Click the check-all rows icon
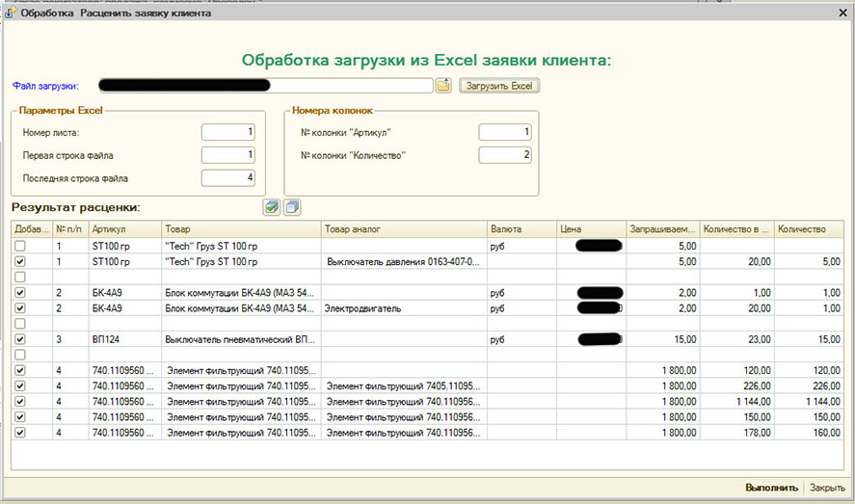Image resolution: width=855 pixels, height=504 pixels. pyautogui.click(x=272, y=207)
